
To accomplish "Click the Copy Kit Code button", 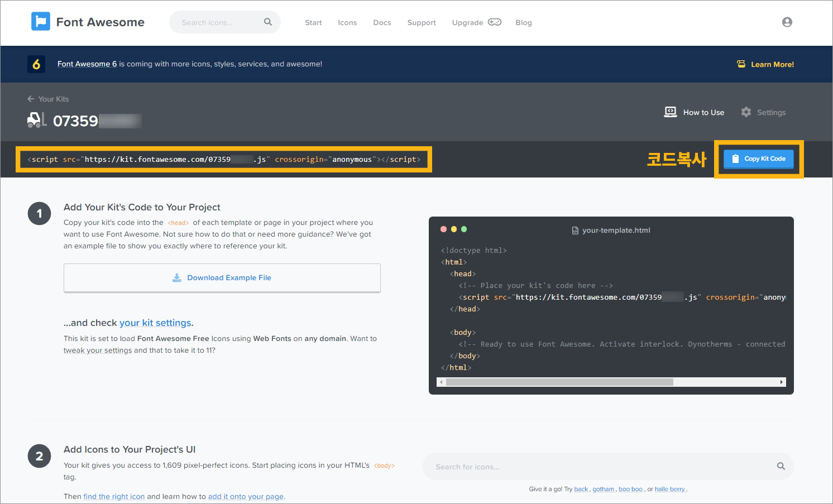I will pyautogui.click(x=759, y=159).
